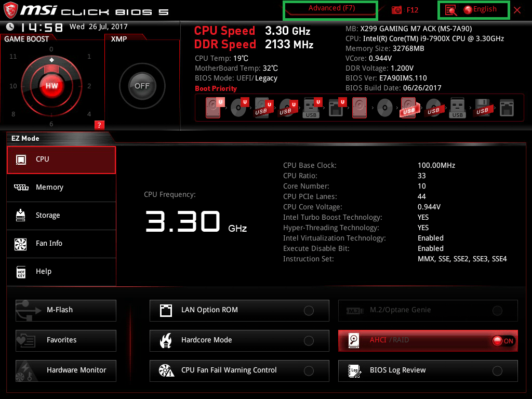Switch off the AHCI / RAID toggle
This screenshot has height=399, width=532.
point(503,341)
